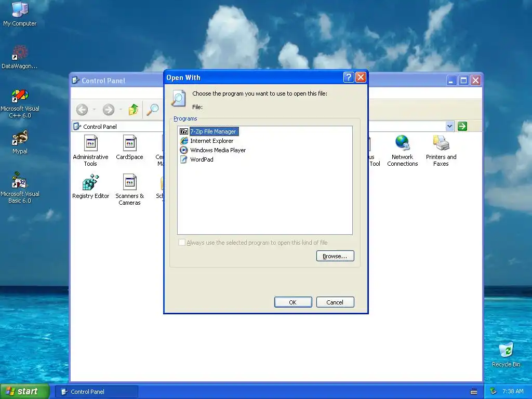Close the Control Panel window
Screen dimensions: 532x399
pos(476,81)
